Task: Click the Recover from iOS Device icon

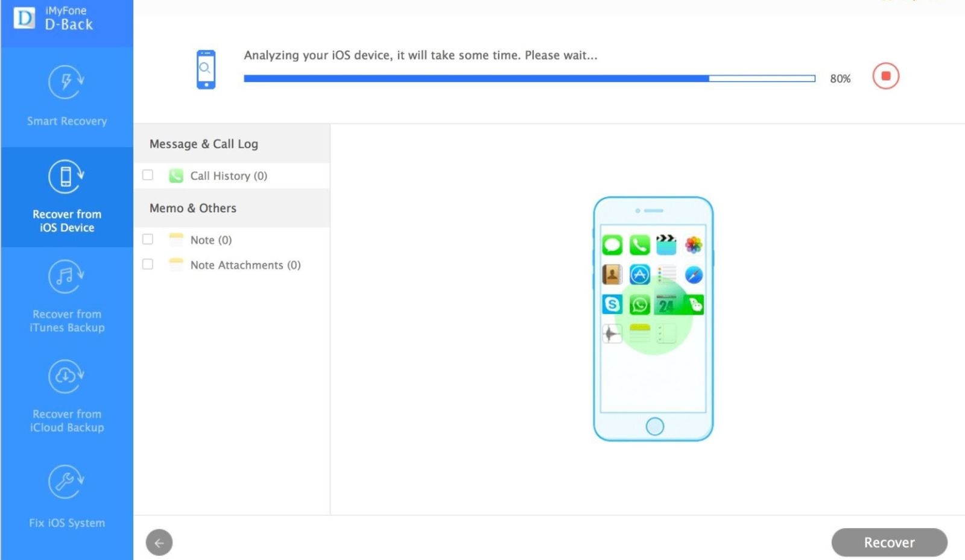Action: (66, 177)
